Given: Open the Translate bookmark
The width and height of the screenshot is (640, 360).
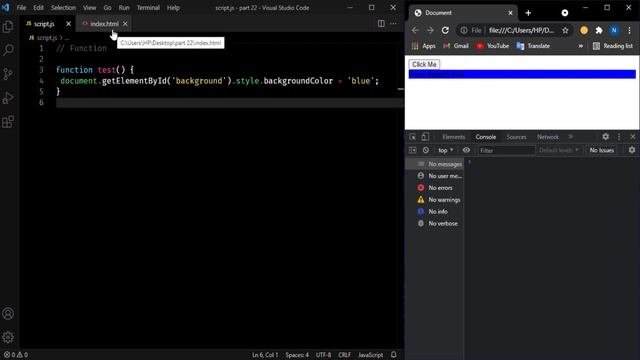Looking at the screenshot, I should [533, 46].
